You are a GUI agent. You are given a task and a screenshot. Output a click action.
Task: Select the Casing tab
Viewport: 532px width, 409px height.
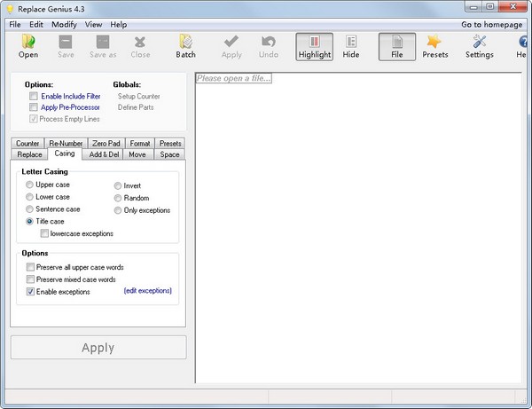point(65,153)
